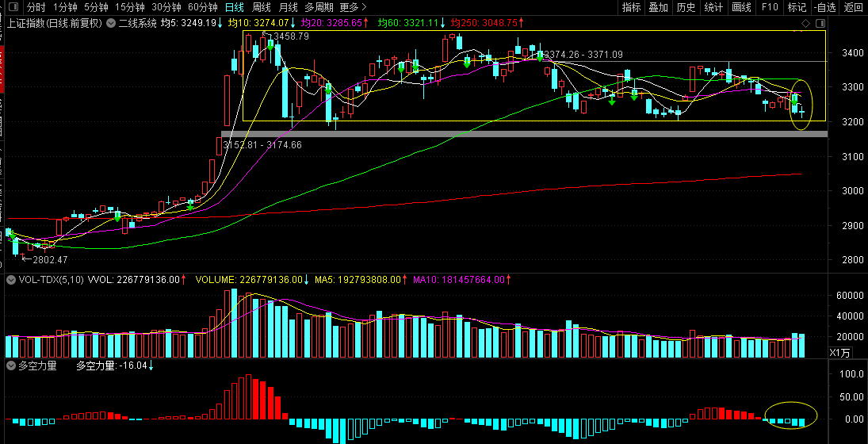Open the 指标 indicators button
The image size is (868, 444).
pyautogui.click(x=631, y=7)
